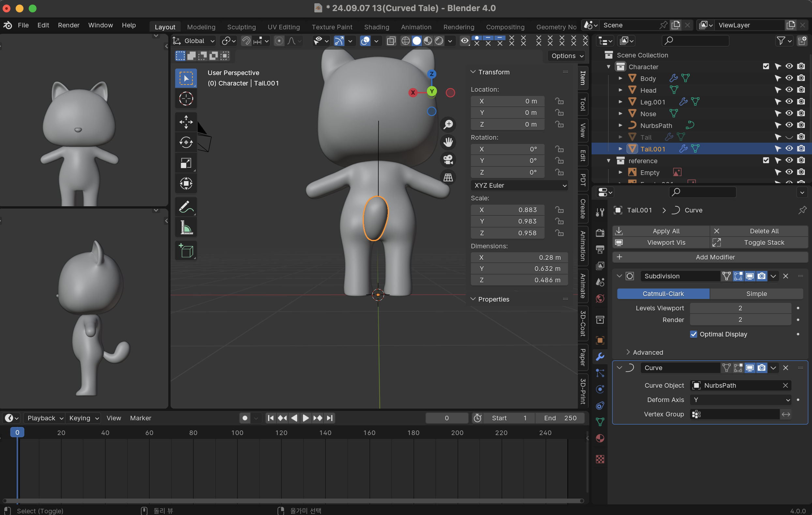Activate the Rotate tool
The image size is (812, 515).
186,142
